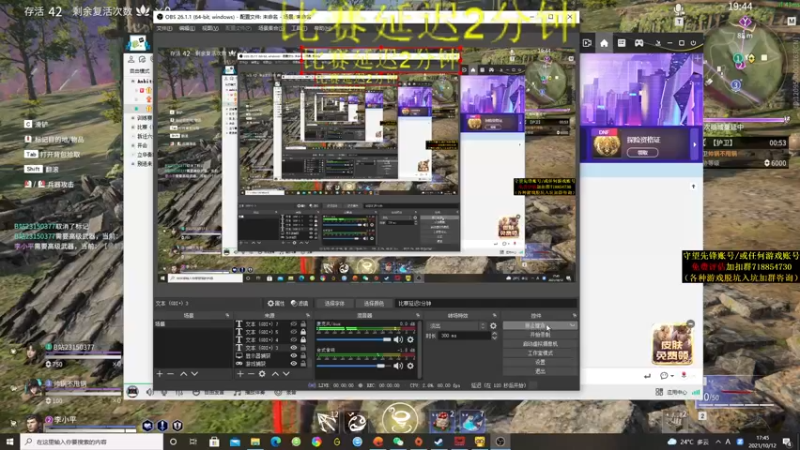Screen dimensions: 800x450
Task: Open 工具 menu in OBS
Action: [298, 29]
